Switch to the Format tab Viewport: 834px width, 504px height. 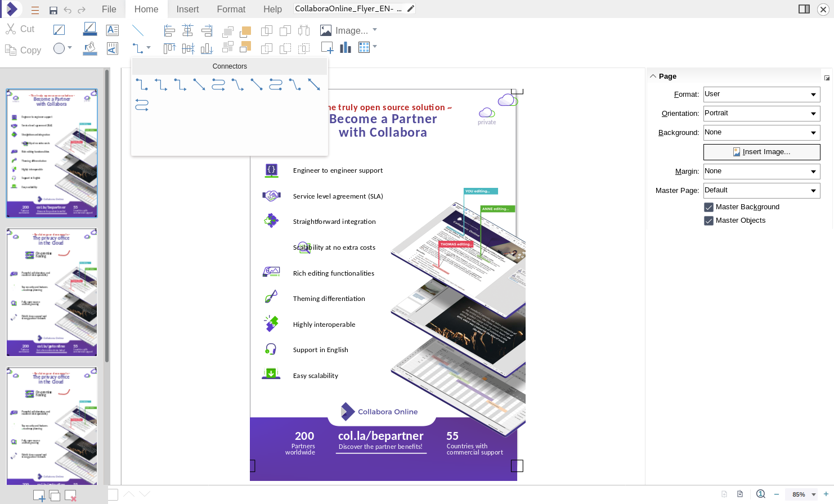231,9
